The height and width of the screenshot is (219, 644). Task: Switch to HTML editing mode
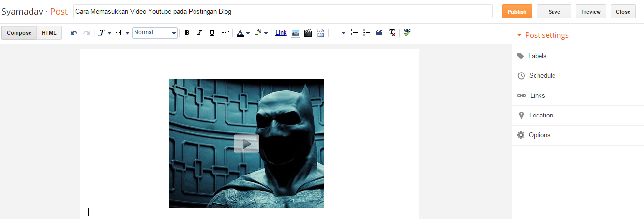pos(49,33)
